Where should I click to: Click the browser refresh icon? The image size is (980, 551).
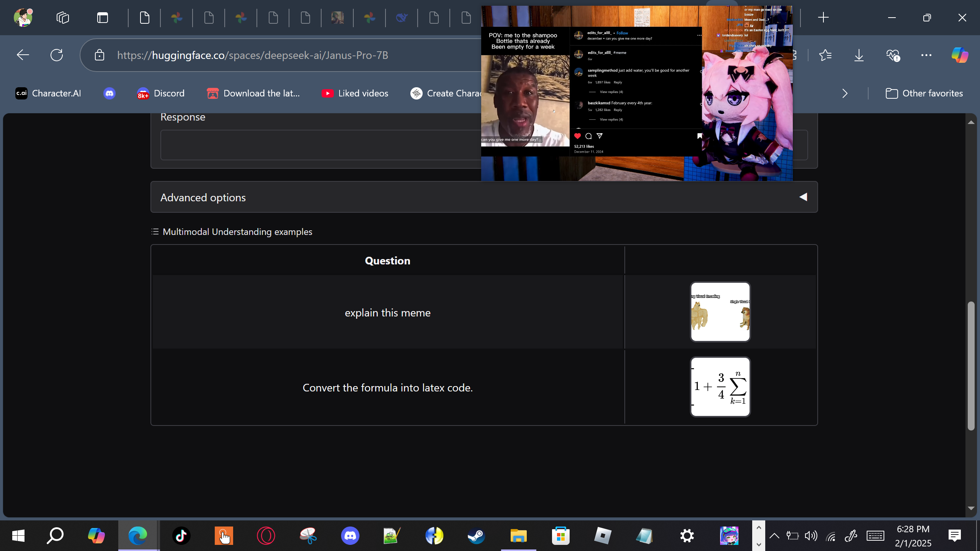click(57, 55)
